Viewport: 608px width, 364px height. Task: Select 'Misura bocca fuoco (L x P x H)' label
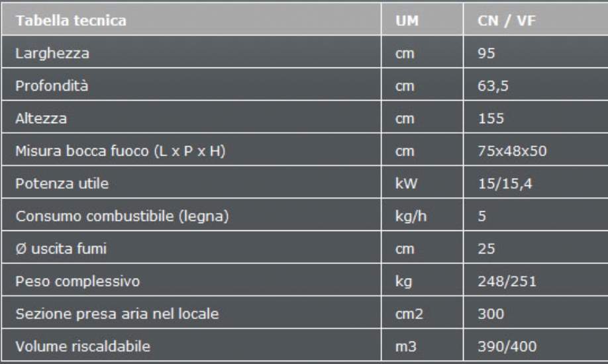point(120,151)
